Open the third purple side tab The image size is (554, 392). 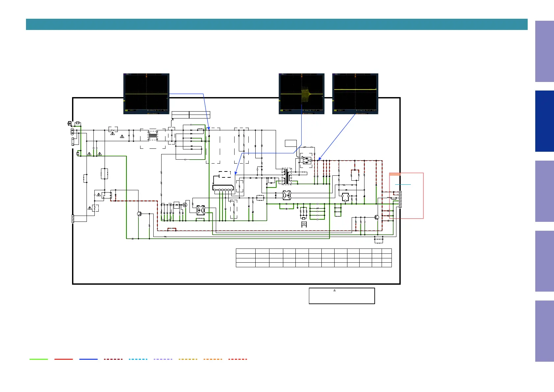point(544,191)
